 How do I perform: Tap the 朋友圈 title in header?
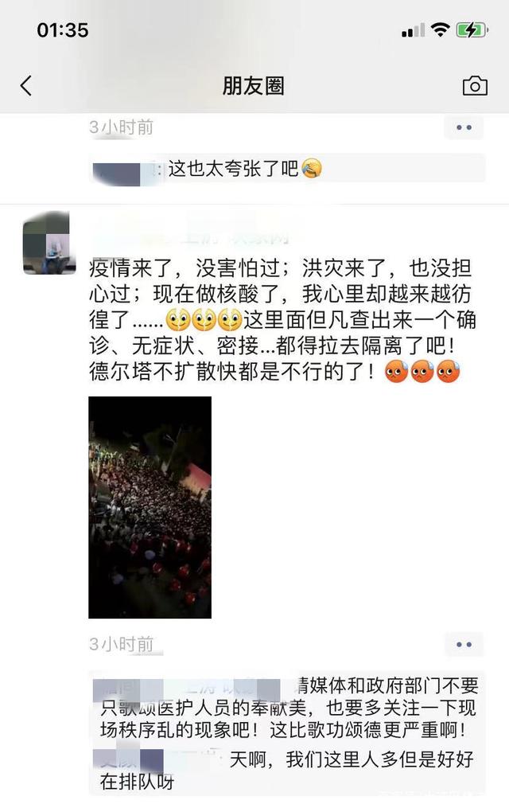254,86
